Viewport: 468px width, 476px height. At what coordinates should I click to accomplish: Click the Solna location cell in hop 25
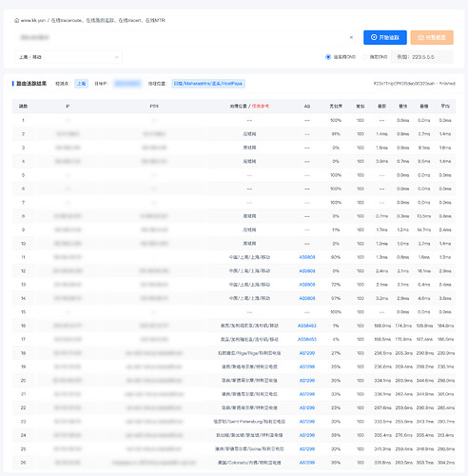pyautogui.click(x=249, y=448)
